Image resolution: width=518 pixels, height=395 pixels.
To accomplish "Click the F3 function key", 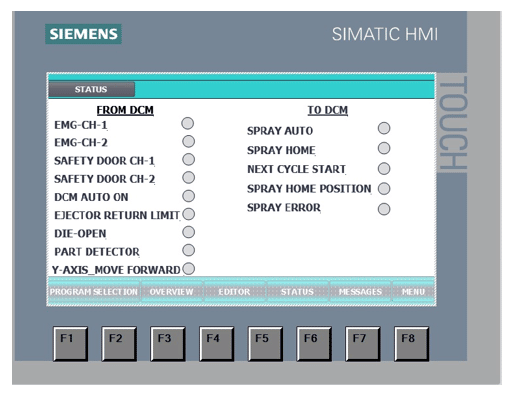I will pos(168,344).
